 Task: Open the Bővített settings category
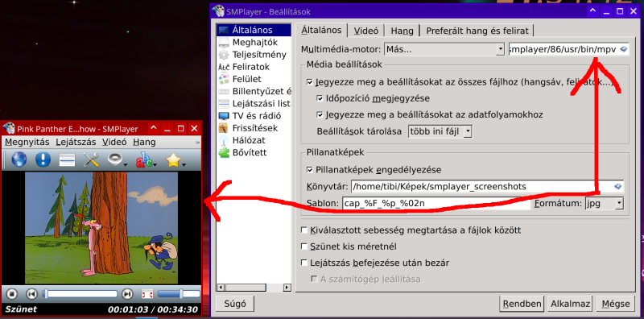[x=254, y=152]
